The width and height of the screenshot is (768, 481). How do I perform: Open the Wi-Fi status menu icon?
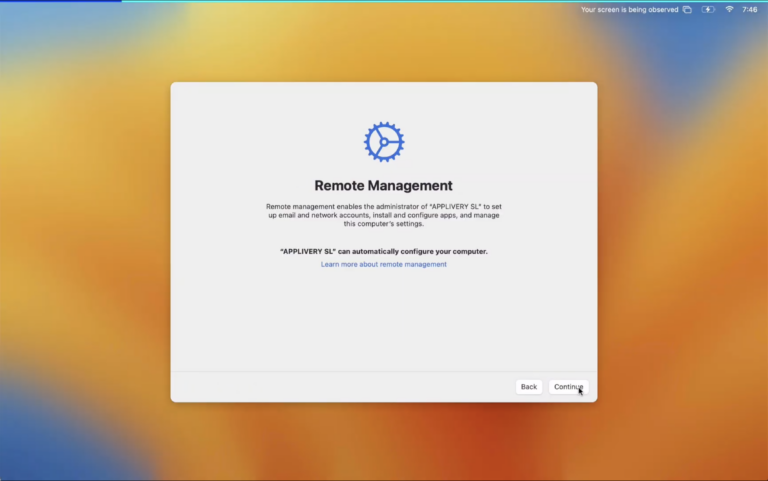(729, 9)
